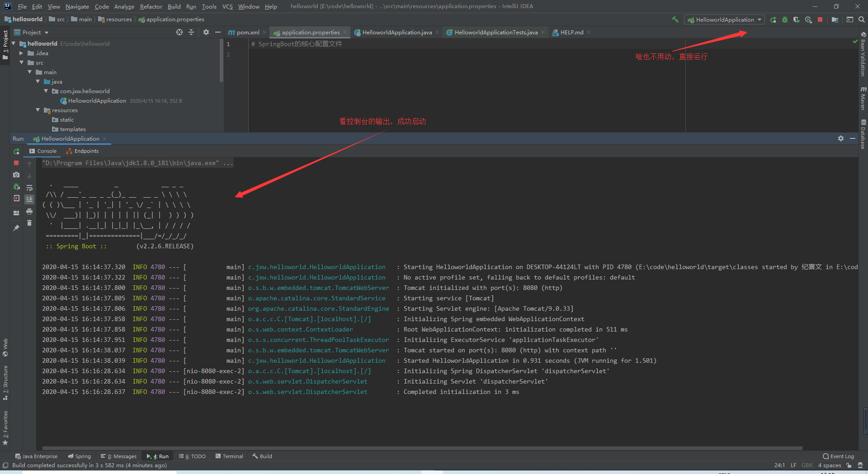
Task: Collapse the resources folder node
Action: (x=38, y=110)
